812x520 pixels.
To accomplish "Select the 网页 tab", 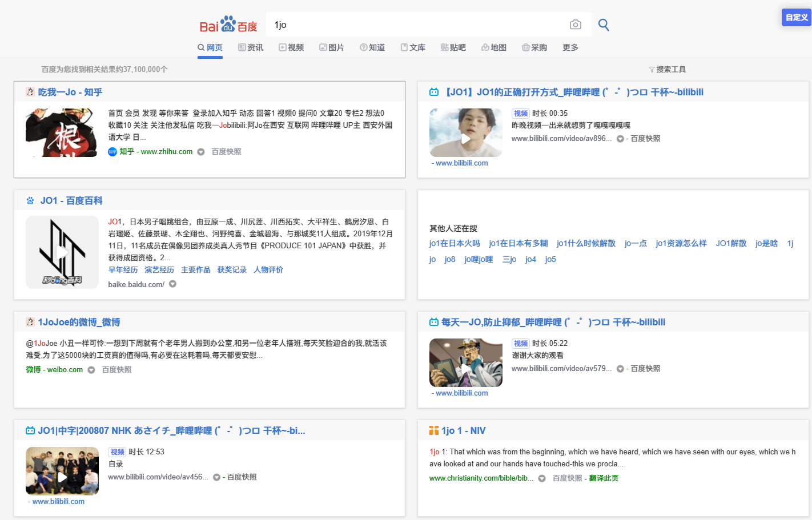I will 210,47.
